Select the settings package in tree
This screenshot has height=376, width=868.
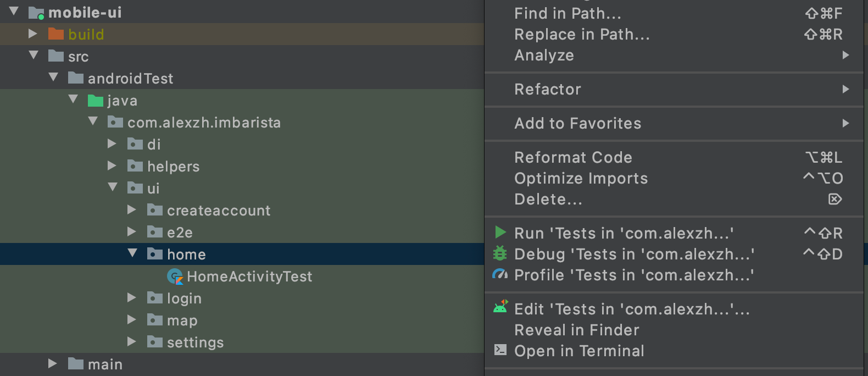[x=195, y=342]
